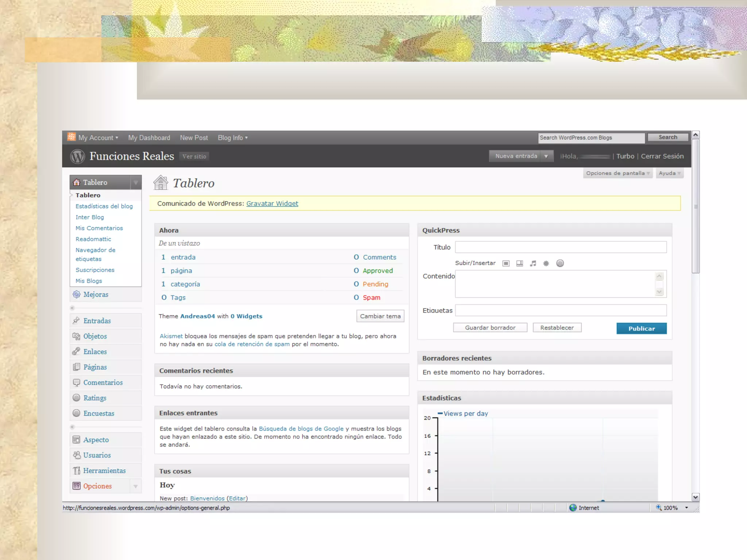Screen dimensions: 747x560
Task: Open the arrow beside Nueva entrada button
Action: coord(546,156)
